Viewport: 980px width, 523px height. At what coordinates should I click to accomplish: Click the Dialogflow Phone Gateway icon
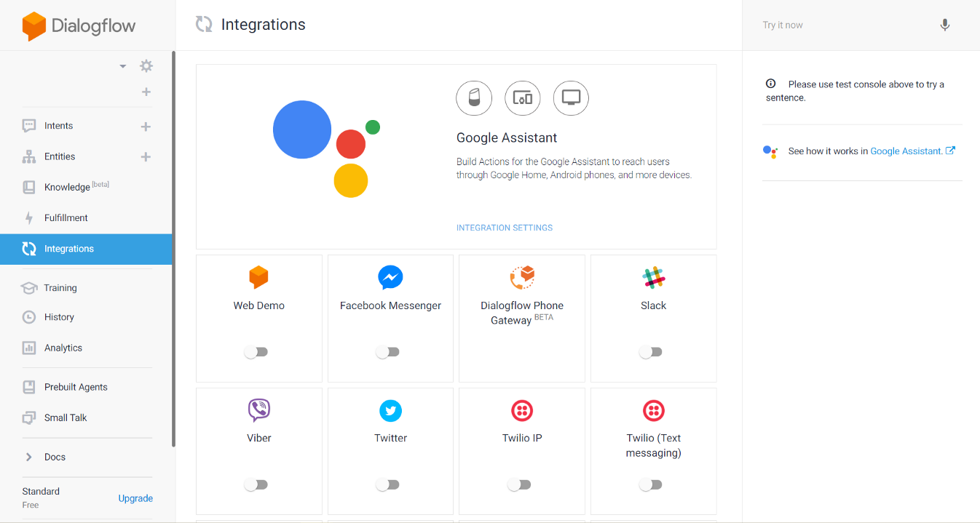click(x=522, y=277)
